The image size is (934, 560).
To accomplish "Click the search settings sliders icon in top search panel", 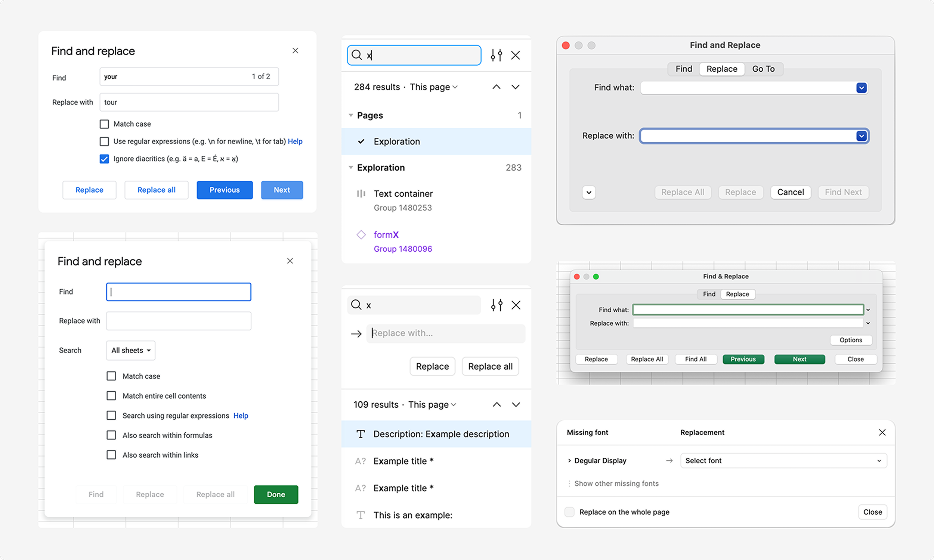I will 496,56.
